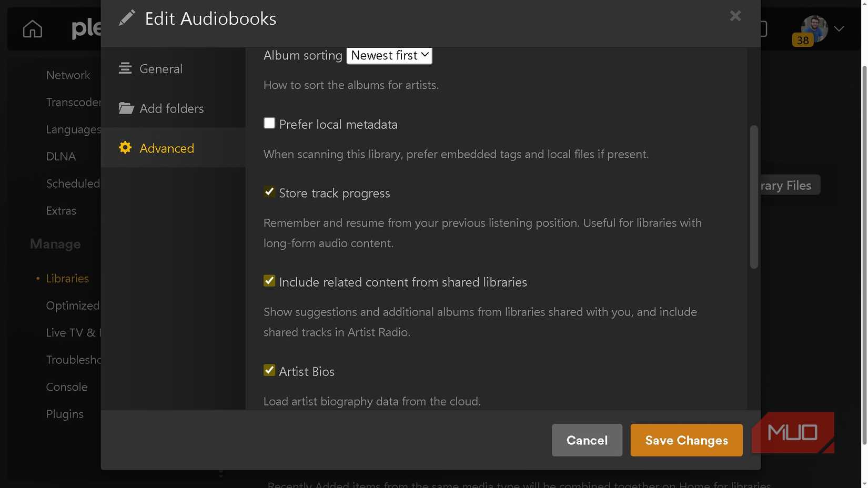Open Libraries in the Manage sidebar
The image size is (868, 488).
coord(67,278)
